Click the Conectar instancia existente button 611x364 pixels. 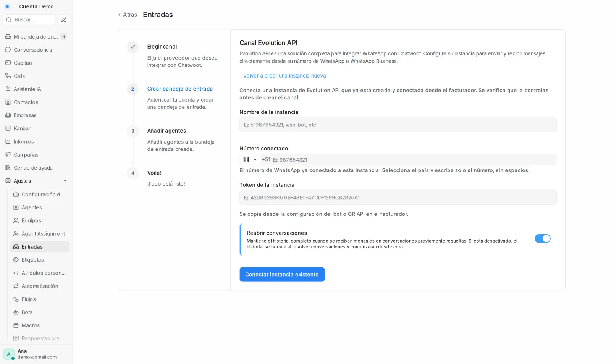tap(282, 275)
